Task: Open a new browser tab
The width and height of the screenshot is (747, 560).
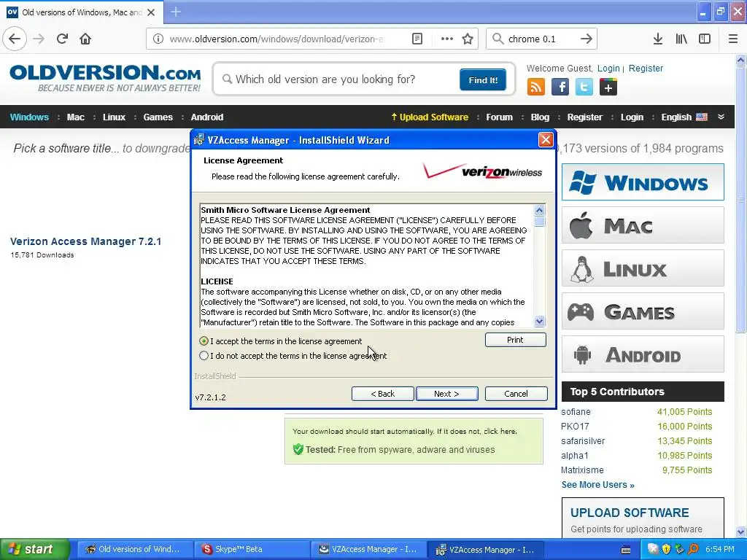Action: 175,12
